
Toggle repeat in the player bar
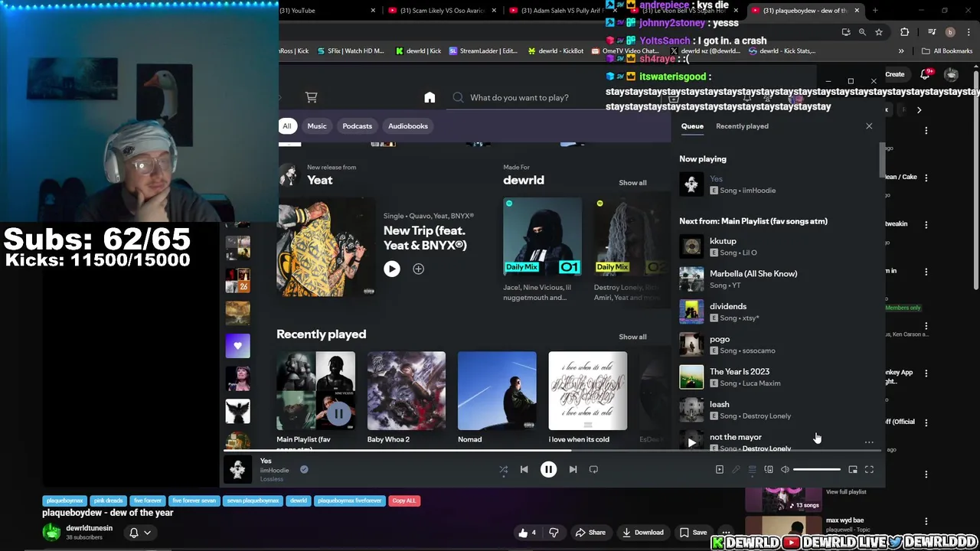tap(593, 469)
